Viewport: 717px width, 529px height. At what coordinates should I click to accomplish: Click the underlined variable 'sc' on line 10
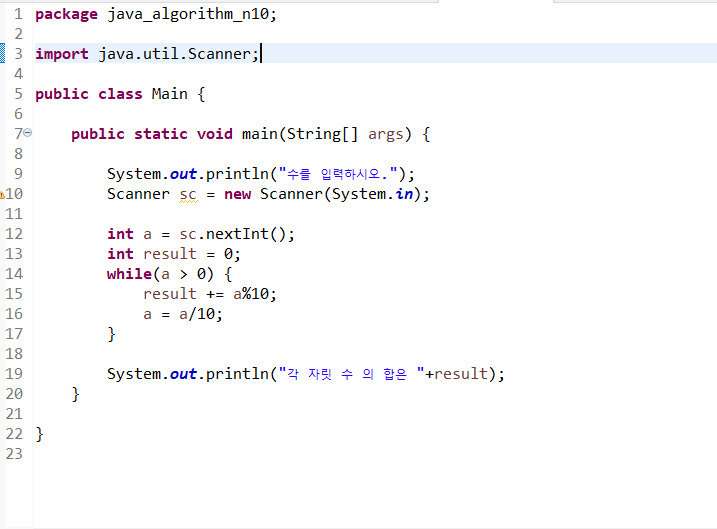[x=188, y=195]
